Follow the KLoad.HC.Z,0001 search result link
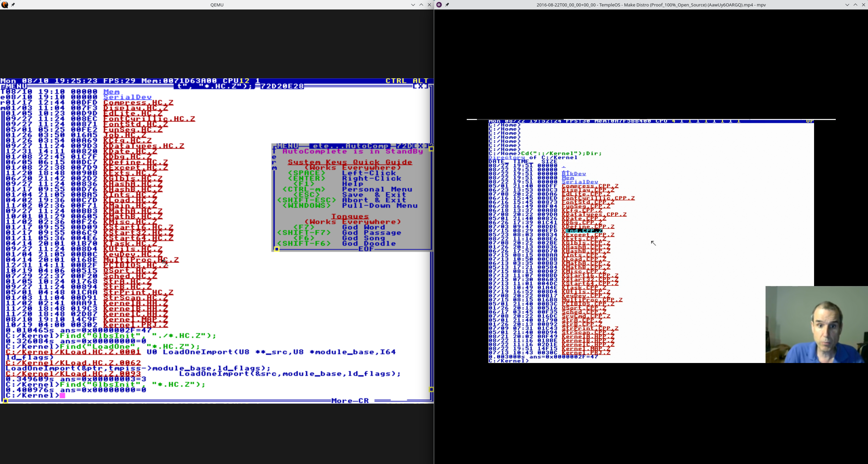The height and width of the screenshot is (464, 868). pyautogui.click(x=73, y=352)
